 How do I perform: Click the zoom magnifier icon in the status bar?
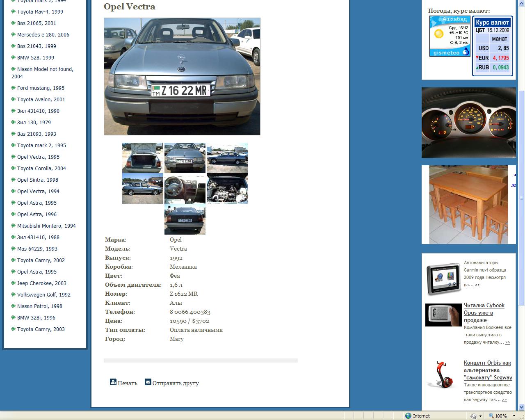[x=491, y=415]
